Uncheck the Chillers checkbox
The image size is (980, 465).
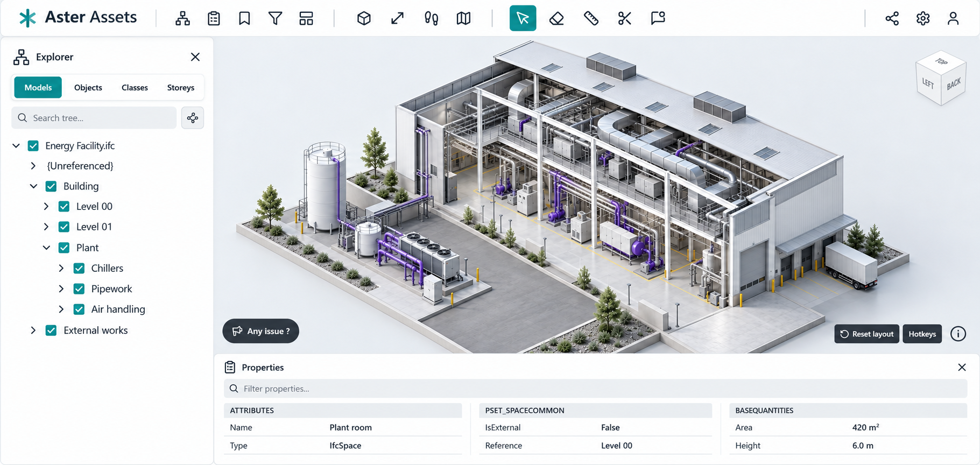(x=79, y=268)
